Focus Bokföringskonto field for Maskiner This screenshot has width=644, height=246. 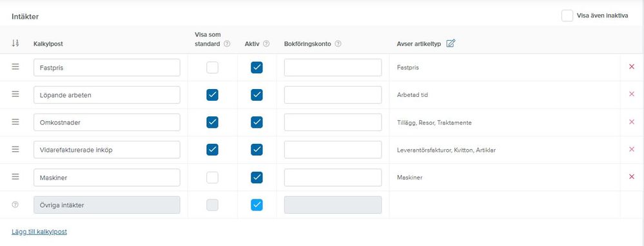(x=333, y=178)
